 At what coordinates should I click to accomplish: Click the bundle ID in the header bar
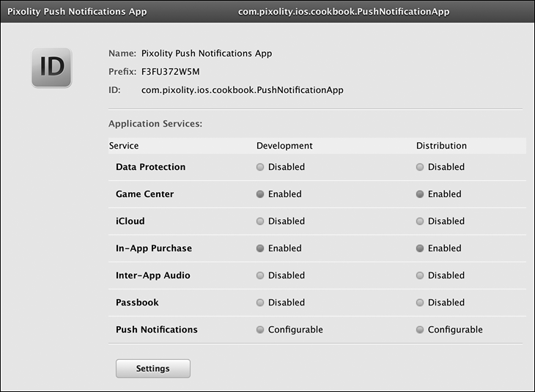coord(344,12)
